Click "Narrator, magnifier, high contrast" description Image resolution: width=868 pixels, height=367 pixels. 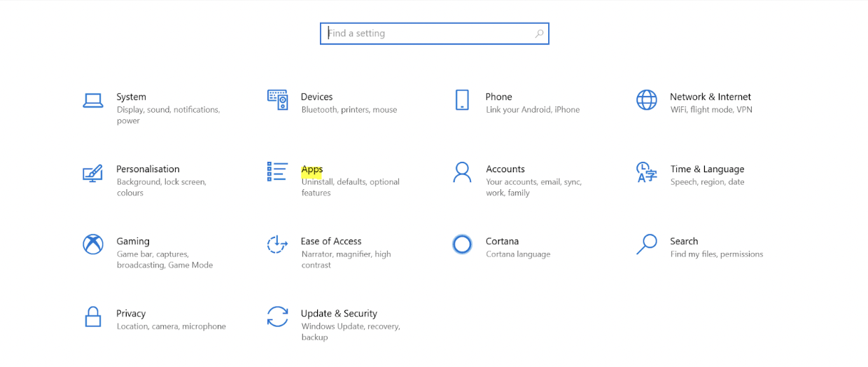[346, 259]
